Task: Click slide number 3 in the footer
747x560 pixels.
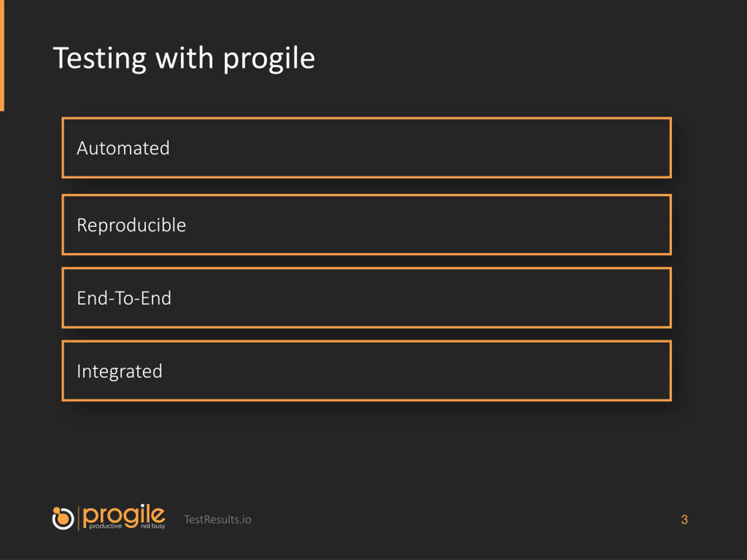Action: pos(684,519)
